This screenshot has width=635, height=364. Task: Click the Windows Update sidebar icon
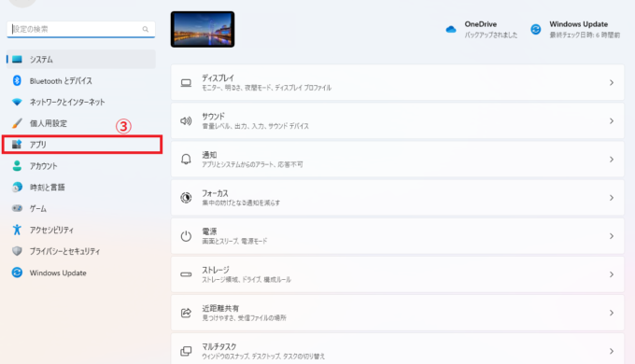click(17, 273)
